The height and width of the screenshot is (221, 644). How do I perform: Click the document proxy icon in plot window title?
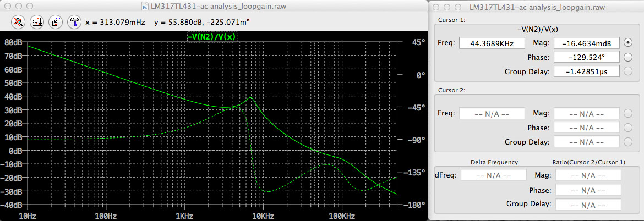coord(145,7)
